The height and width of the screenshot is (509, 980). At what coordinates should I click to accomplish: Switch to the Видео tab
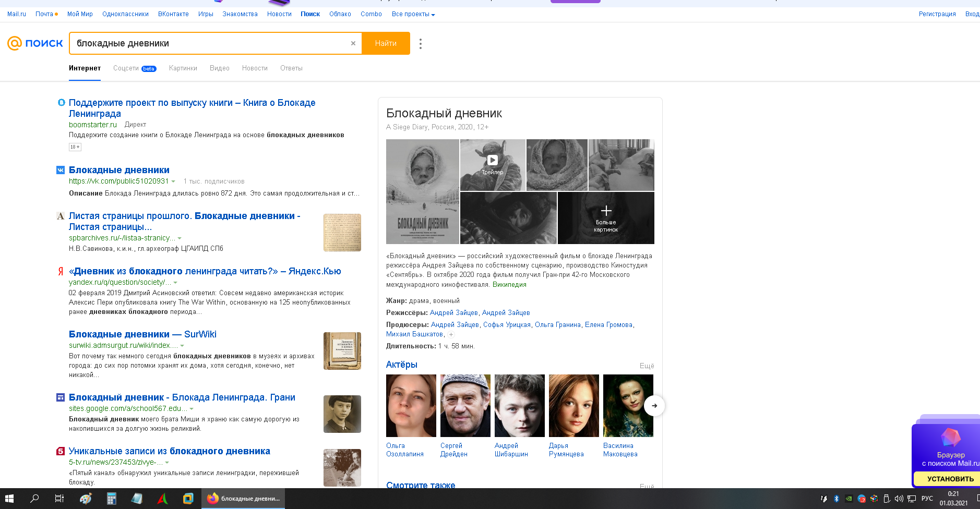[x=220, y=68]
